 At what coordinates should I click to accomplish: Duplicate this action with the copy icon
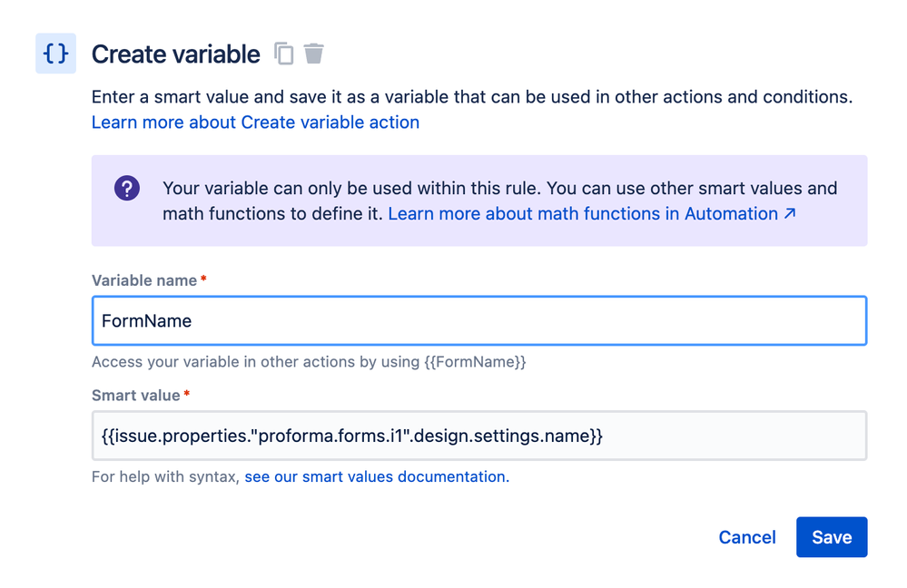(x=284, y=54)
